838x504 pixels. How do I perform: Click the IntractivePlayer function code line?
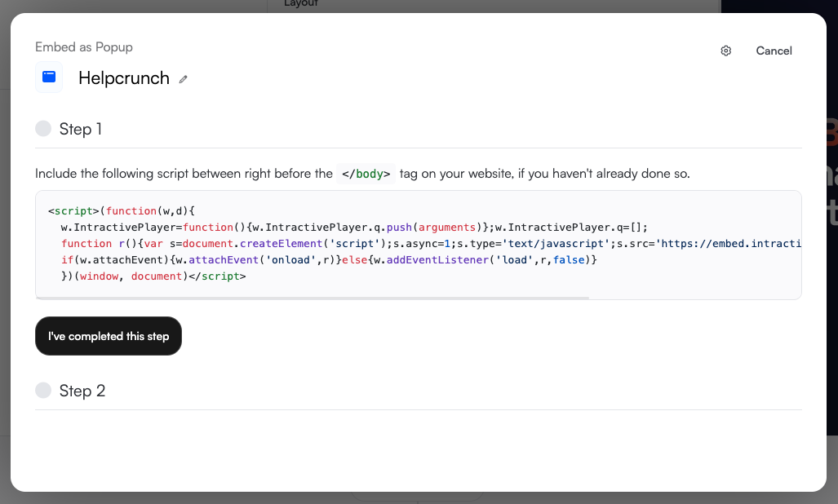pyautogui.click(x=351, y=228)
